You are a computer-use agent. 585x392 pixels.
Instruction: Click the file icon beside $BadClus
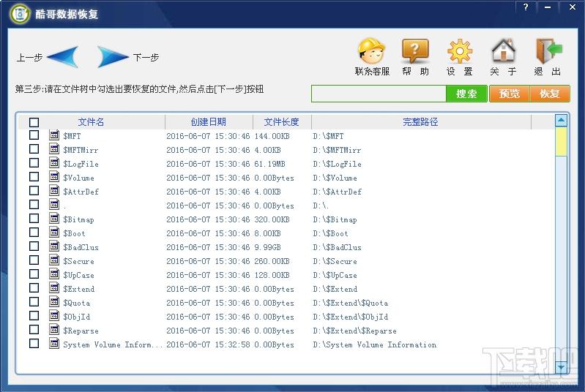coord(54,246)
